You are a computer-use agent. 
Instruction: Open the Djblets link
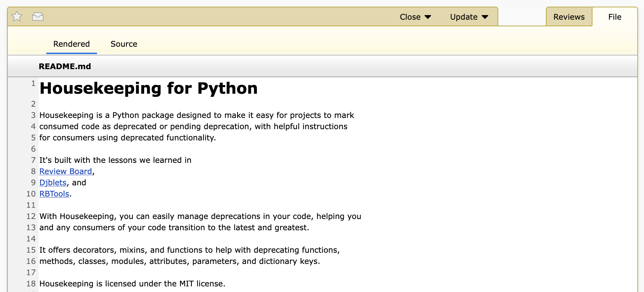tap(53, 182)
